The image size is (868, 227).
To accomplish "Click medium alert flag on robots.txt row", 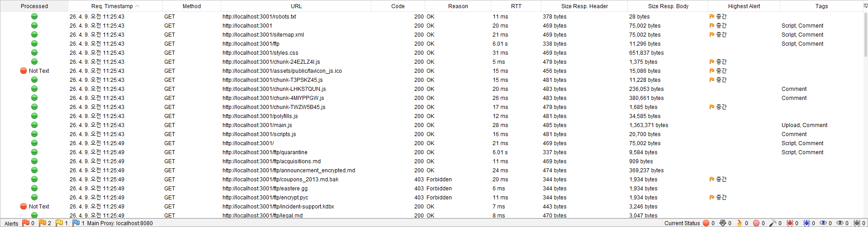I will pos(712,16).
